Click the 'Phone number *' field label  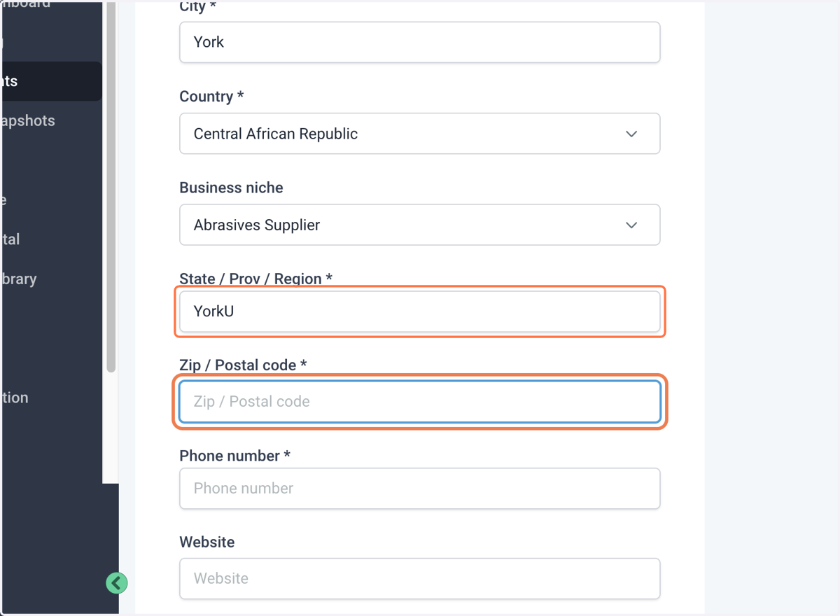point(234,456)
